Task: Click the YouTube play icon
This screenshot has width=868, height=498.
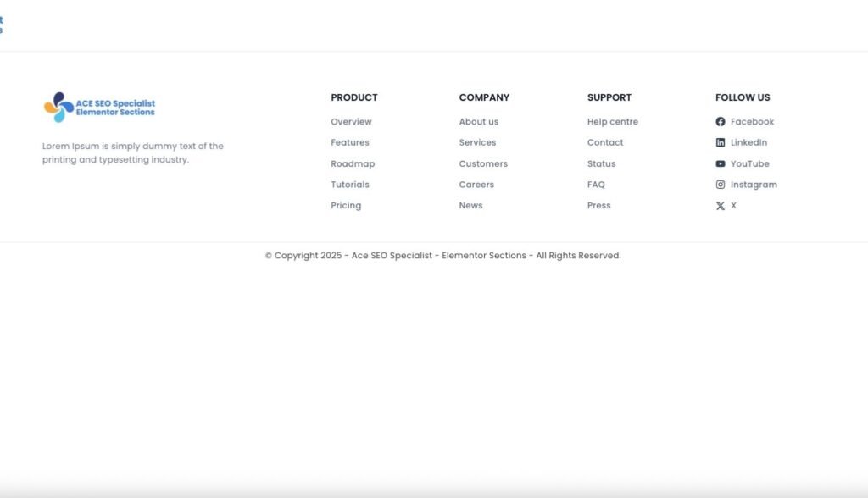Action: pyautogui.click(x=721, y=164)
